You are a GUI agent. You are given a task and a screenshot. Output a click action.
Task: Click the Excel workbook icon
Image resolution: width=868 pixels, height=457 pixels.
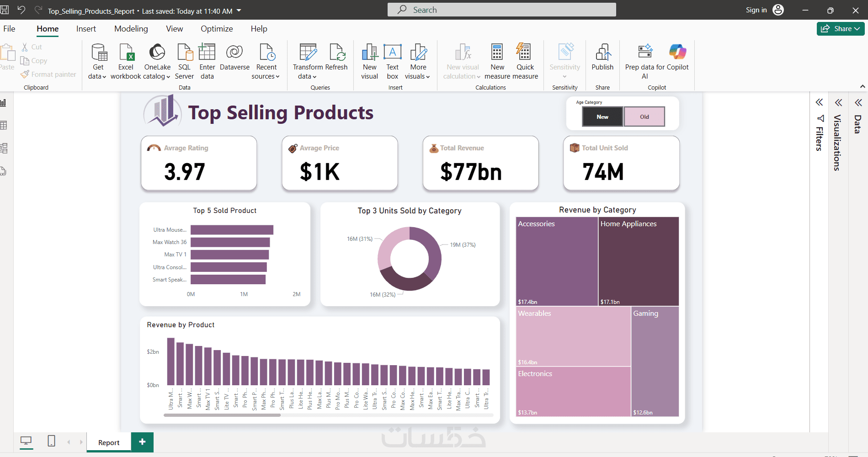point(126,53)
